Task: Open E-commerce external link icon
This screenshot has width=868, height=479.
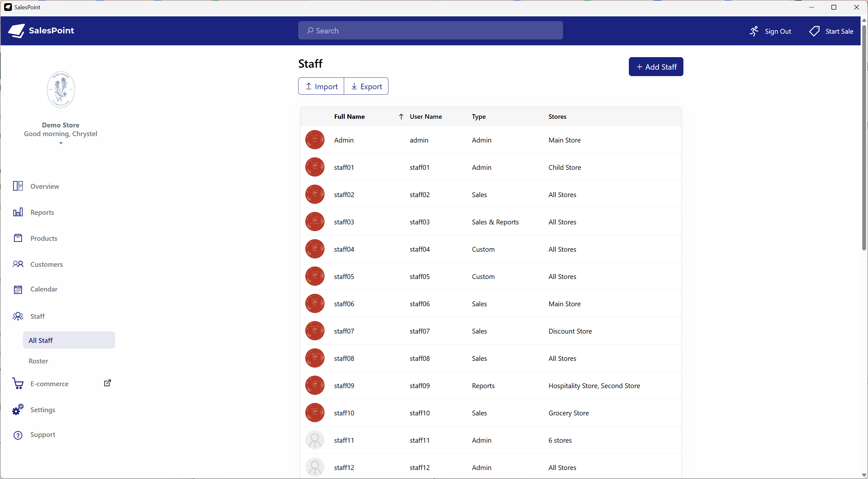Action: coord(108,383)
